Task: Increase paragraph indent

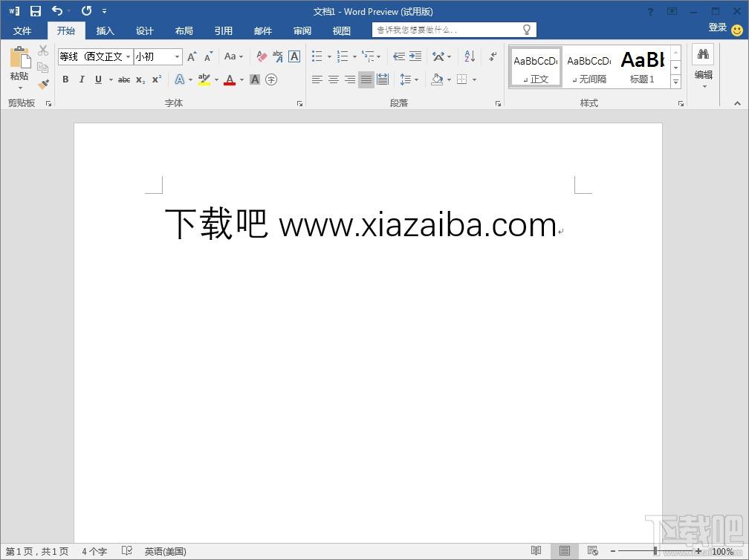Action: pos(415,56)
